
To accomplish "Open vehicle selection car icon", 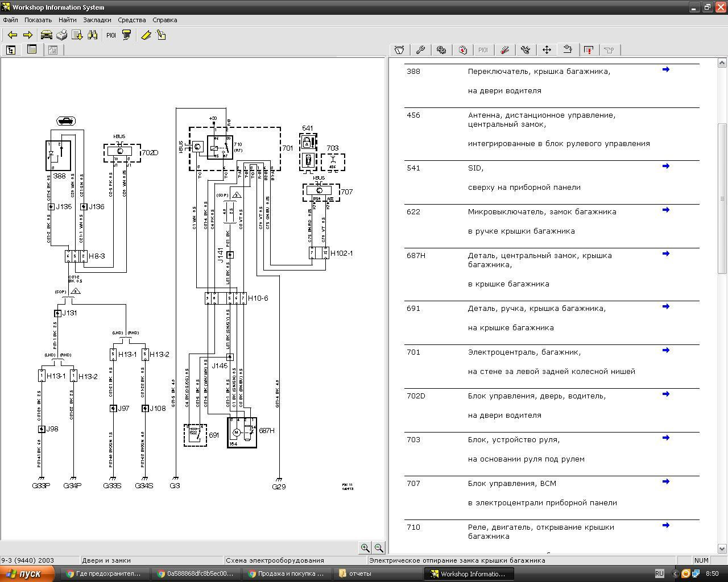I will point(46,35).
